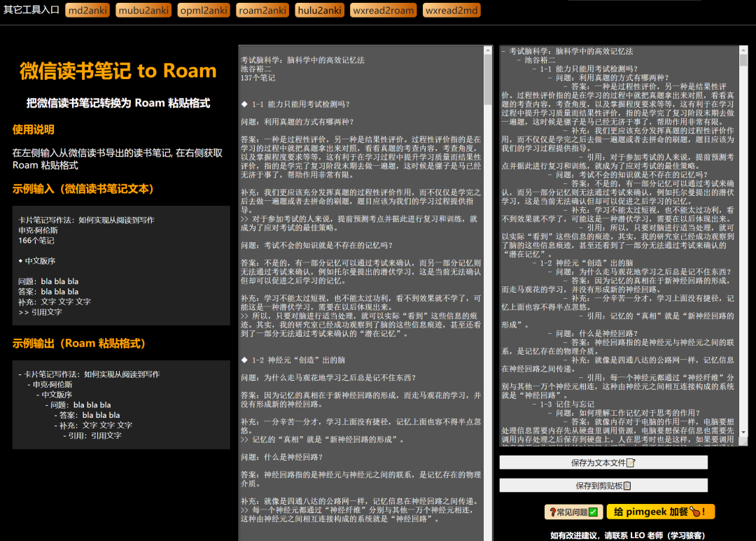Click 保存到剪贴板 button

pos(603,486)
